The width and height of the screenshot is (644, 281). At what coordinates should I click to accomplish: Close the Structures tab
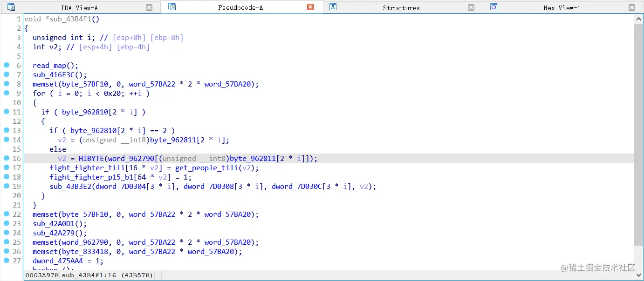point(471,7)
